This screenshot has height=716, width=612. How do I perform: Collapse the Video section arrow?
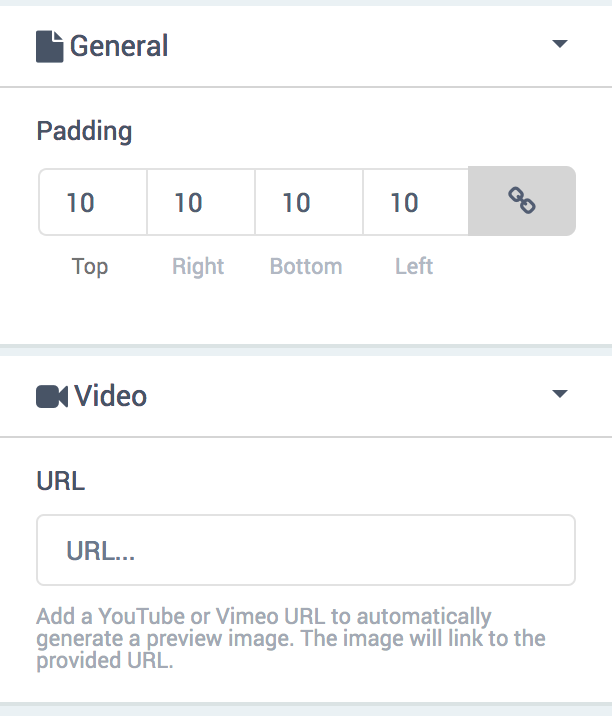(559, 394)
